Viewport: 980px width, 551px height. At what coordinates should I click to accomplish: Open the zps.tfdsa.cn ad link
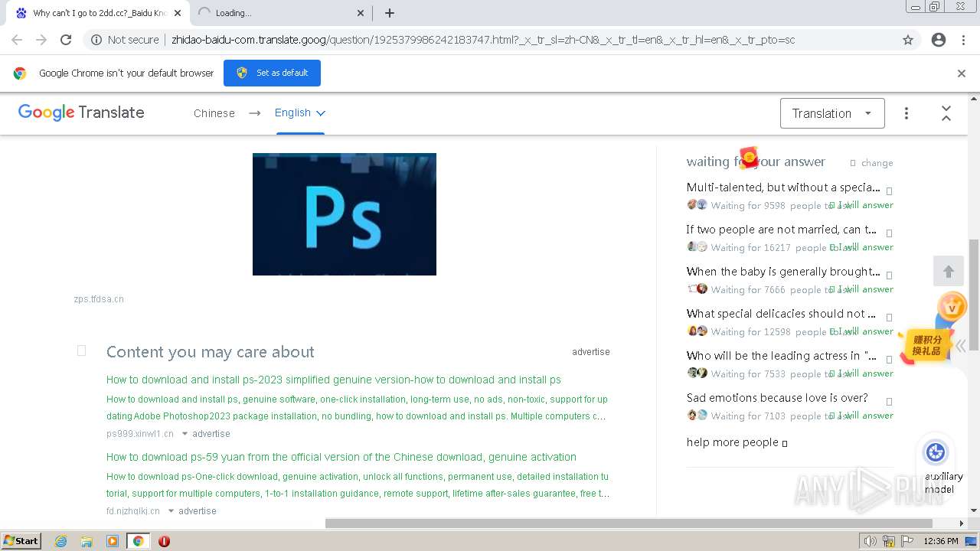(x=99, y=299)
